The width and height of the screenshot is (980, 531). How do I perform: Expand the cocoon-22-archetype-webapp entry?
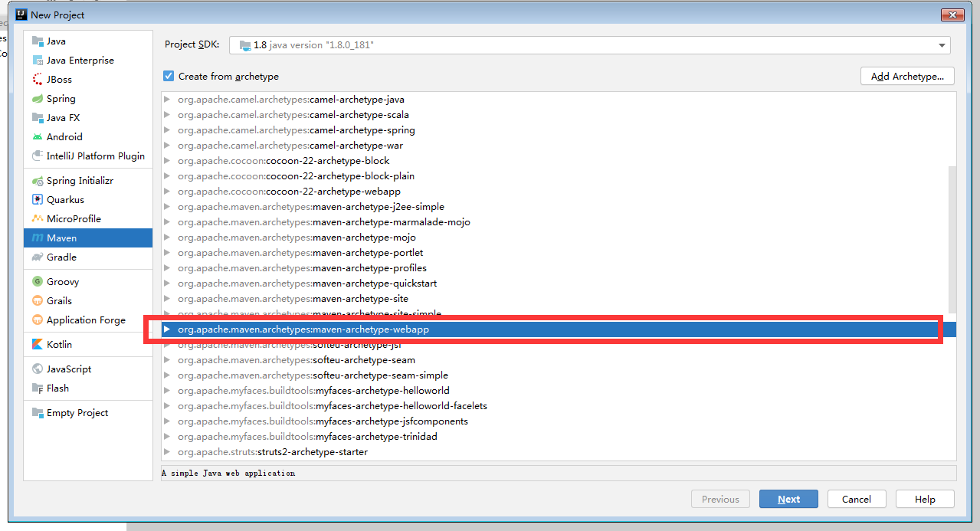[x=166, y=192]
